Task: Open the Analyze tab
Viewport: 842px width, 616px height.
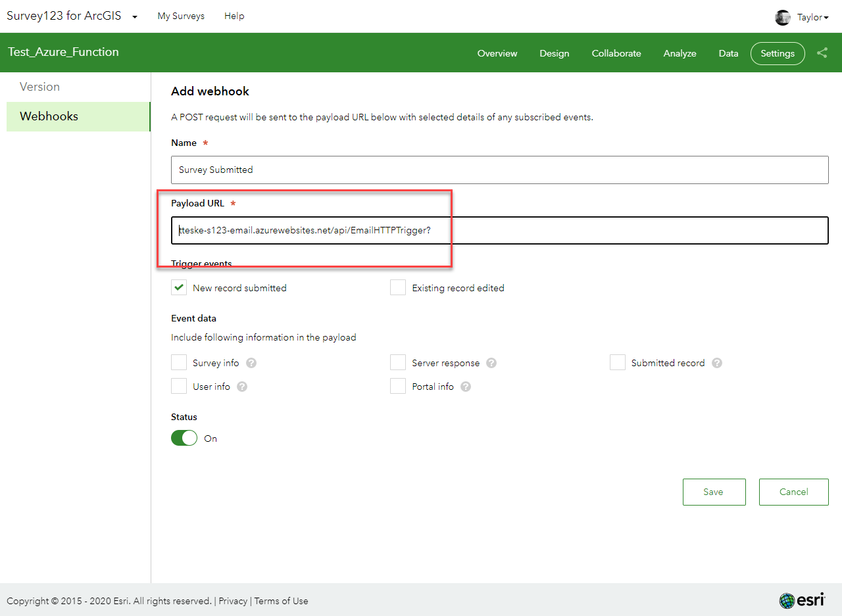Action: 680,53
